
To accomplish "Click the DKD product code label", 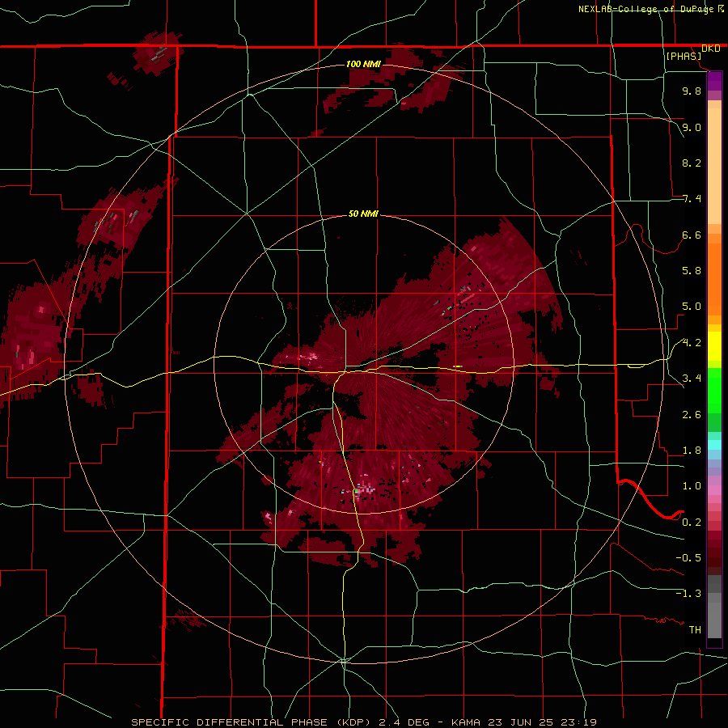I will point(711,49).
